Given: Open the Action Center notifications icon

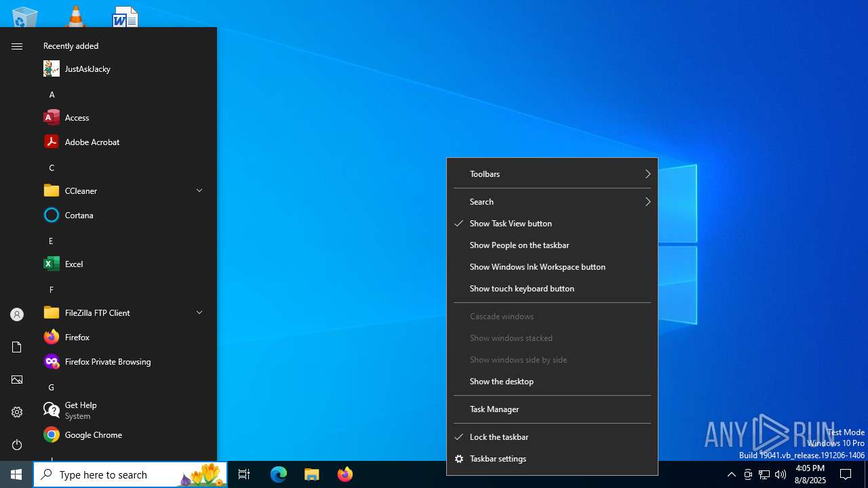Looking at the screenshot, I should 846,474.
